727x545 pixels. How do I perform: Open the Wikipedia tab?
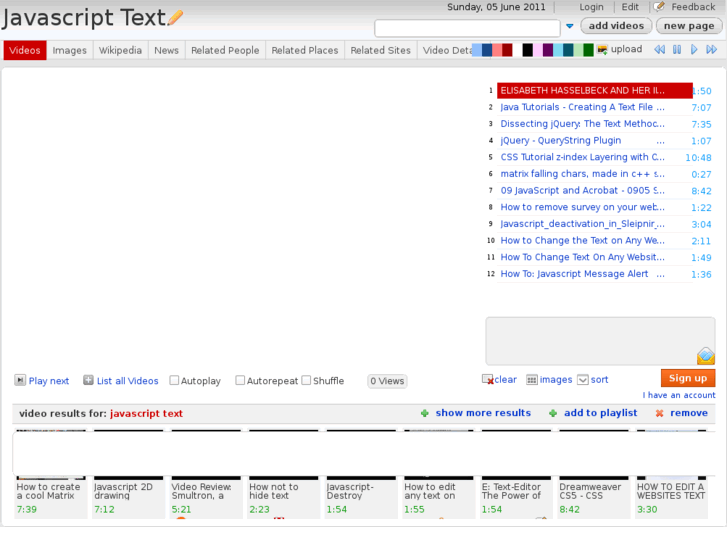click(121, 50)
